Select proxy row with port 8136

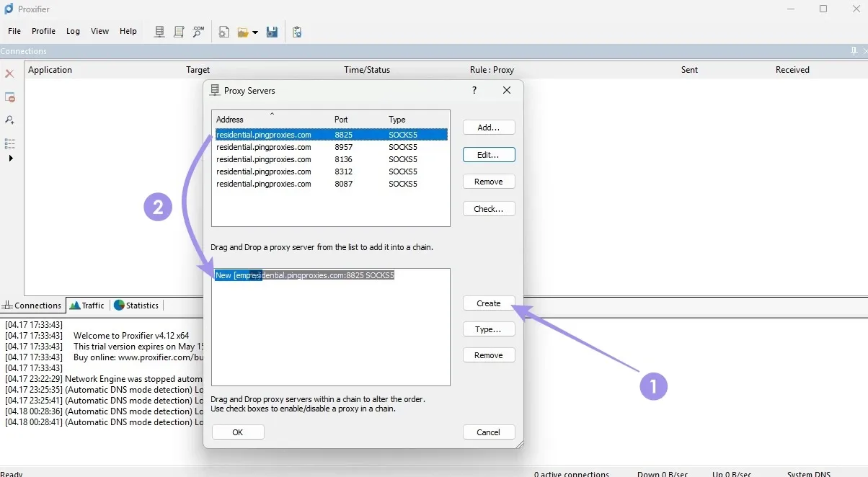(x=331, y=159)
